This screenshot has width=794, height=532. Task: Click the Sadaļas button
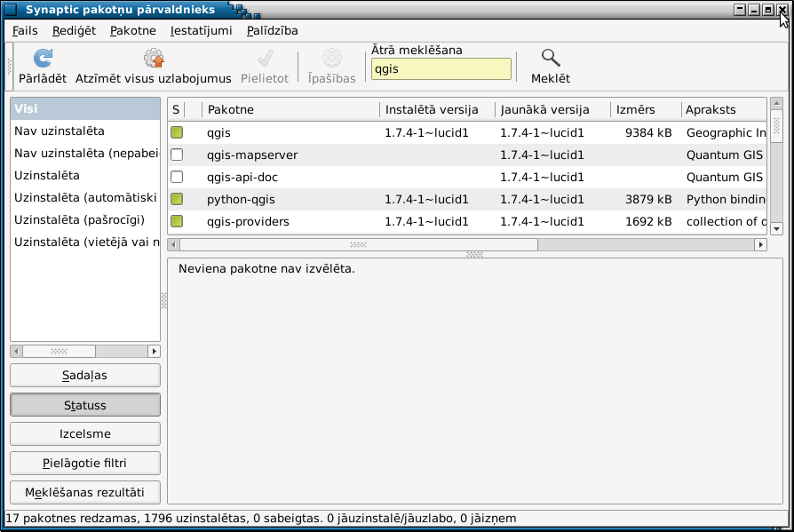tap(85, 375)
